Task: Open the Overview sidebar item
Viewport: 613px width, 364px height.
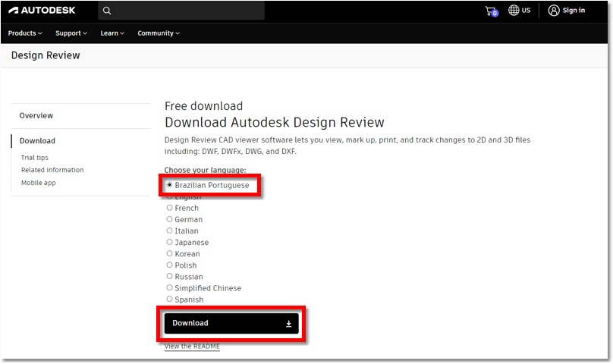Action: pyautogui.click(x=36, y=116)
